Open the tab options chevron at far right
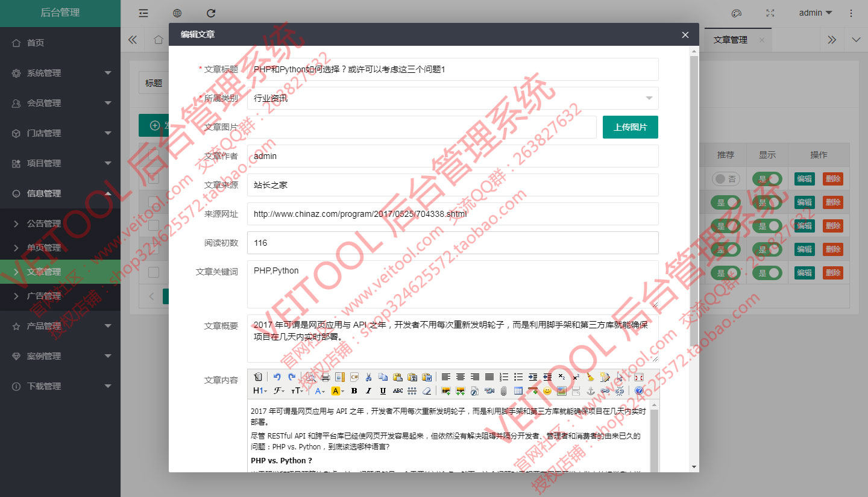The width and height of the screenshot is (868, 497). coord(856,40)
